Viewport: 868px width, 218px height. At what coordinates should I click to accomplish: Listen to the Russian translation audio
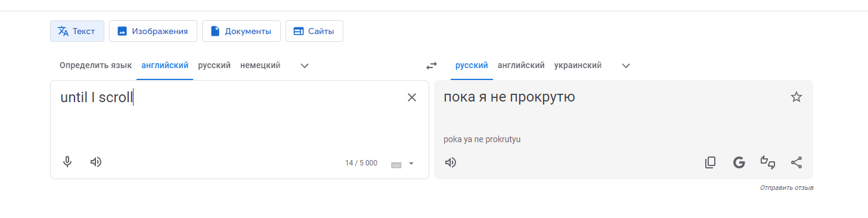coord(451,162)
